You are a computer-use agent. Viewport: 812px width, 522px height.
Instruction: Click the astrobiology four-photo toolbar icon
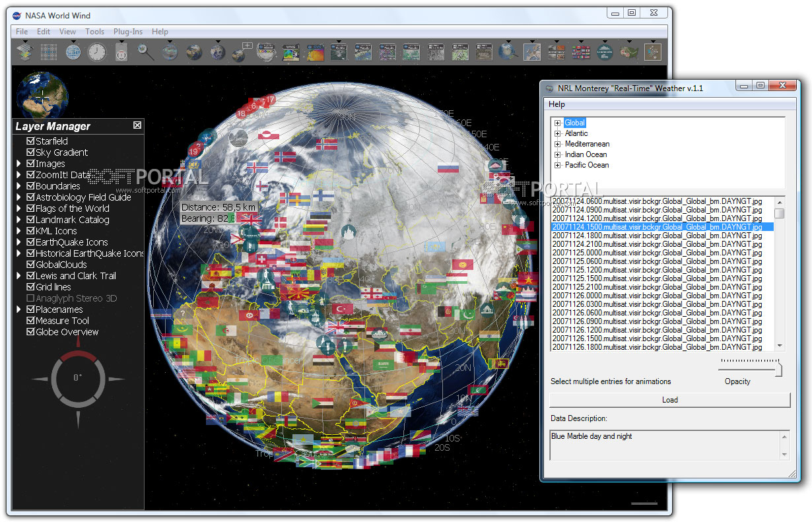click(x=556, y=51)
